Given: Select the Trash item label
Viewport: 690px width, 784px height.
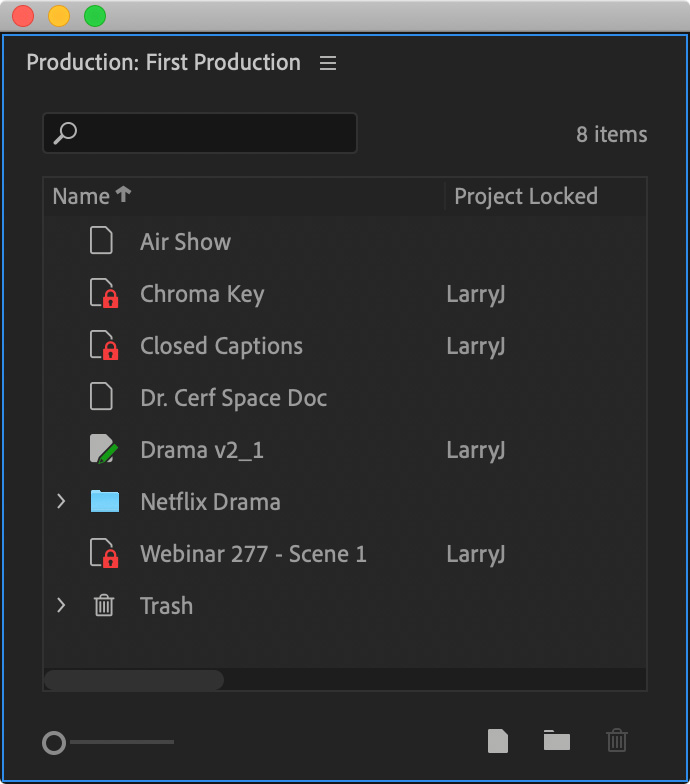Looking at the screenshot, I should click(x=166, y=606).
